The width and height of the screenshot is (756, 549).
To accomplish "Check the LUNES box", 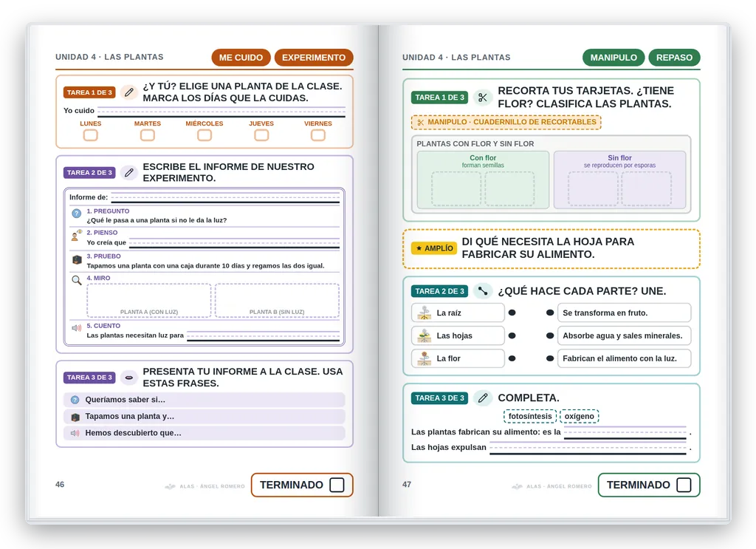I will pos(91,135).
